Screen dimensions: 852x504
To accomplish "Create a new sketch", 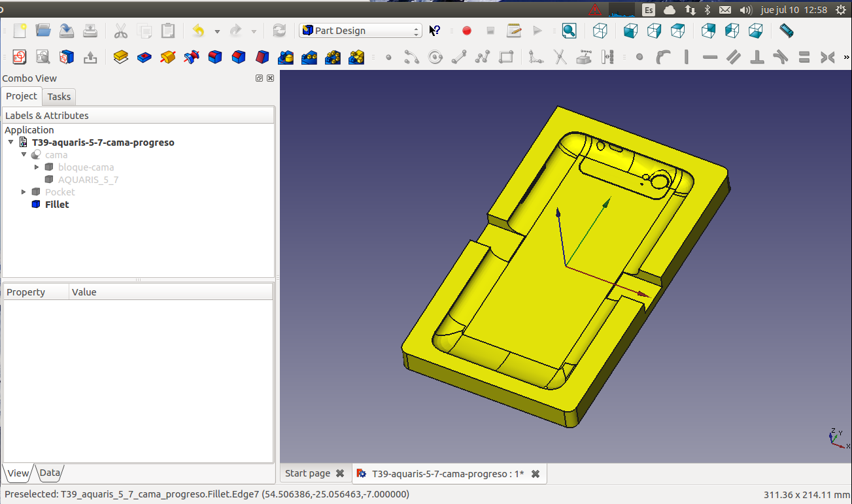I will click(19, 58).
